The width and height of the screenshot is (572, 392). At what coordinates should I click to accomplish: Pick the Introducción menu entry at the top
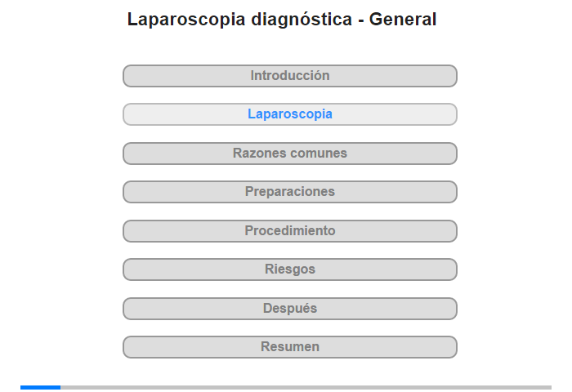[289, 76]
